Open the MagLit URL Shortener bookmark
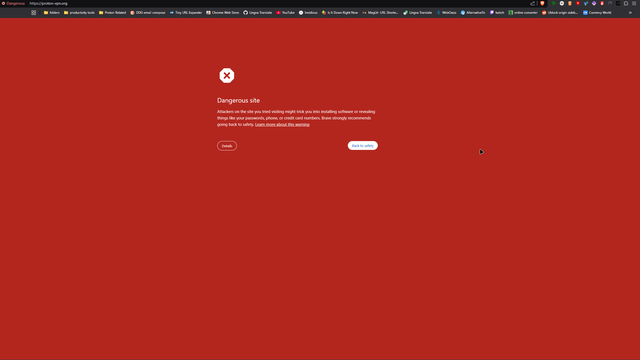 (380, 13)
